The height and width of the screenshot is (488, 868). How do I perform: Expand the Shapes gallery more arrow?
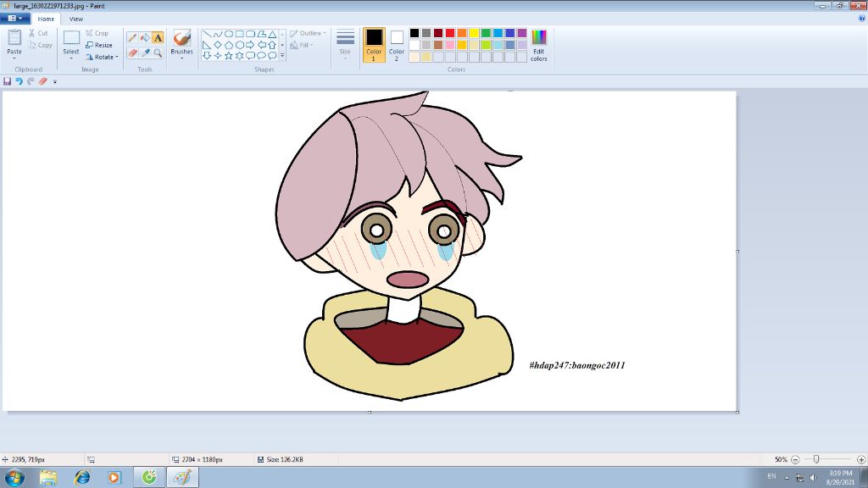coord(282,55)
